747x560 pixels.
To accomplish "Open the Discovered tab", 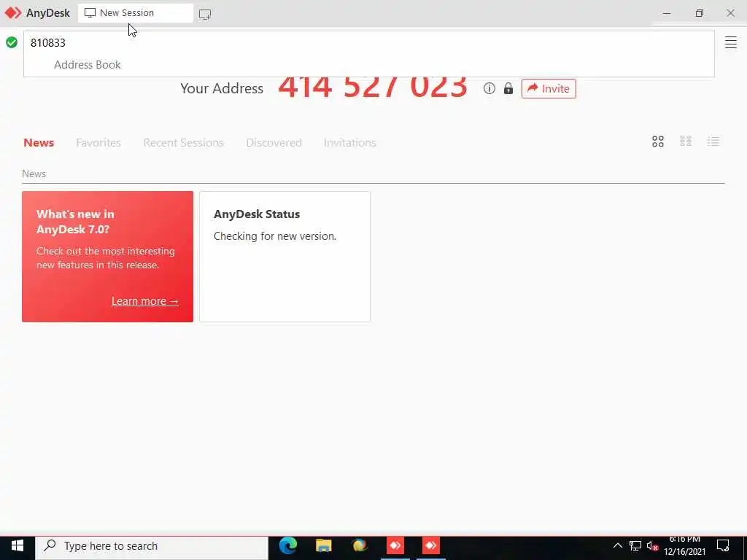I will [x=274, y=142].
